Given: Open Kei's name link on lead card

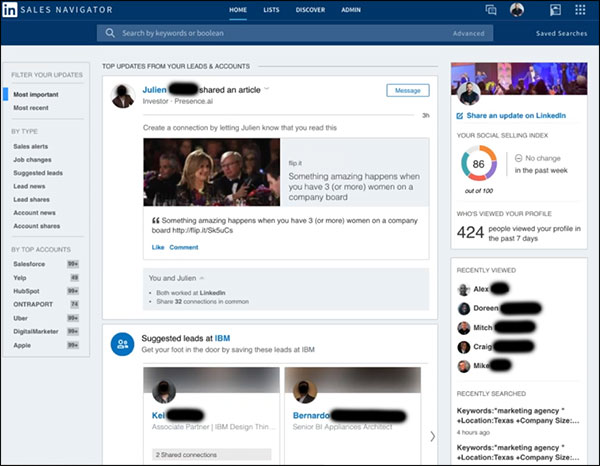Looking at the screenshot, I should click(158, 415).
